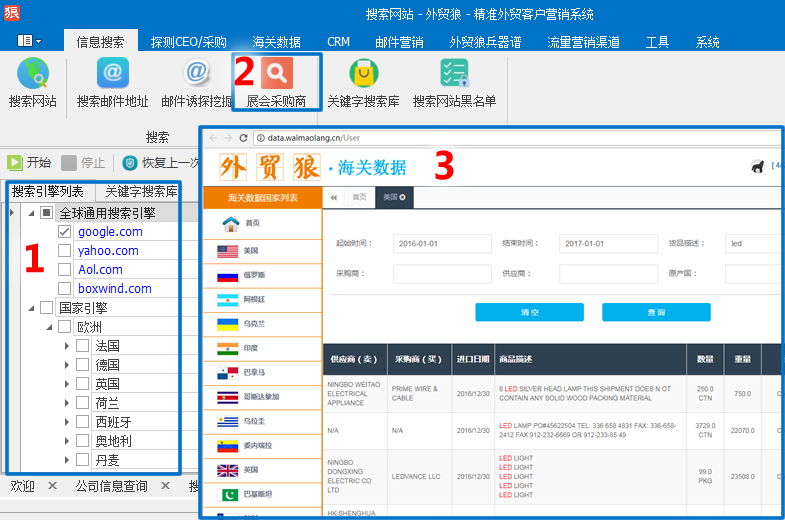
Task: Select the 美国 flag in country list
Action: 227,251
